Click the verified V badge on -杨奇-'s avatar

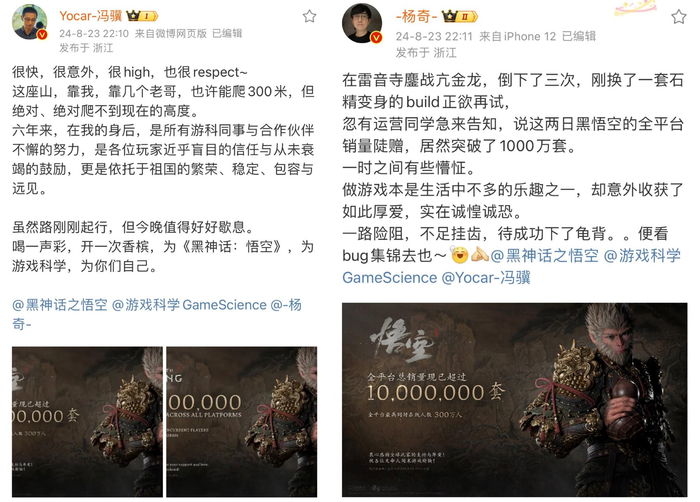pyautogui.click(x=376, y=38)
